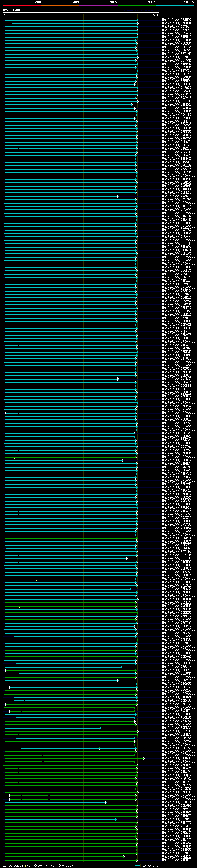This screenshot has width=197, height=868.
Task: Select the UniRef100_B2YI34 label
Action: click(177, 555)
